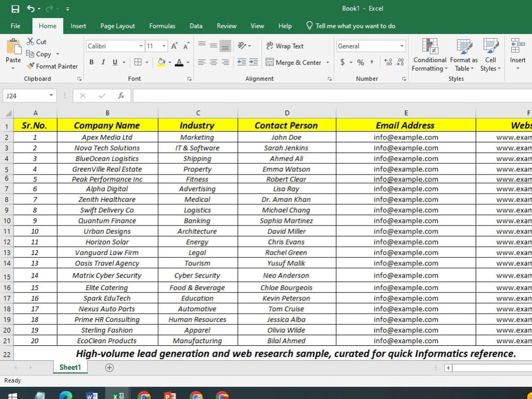Click the Save icon in quick access toolbar
Image resolution: width=532 pixels, height=399 pixels.
(15, 9)
